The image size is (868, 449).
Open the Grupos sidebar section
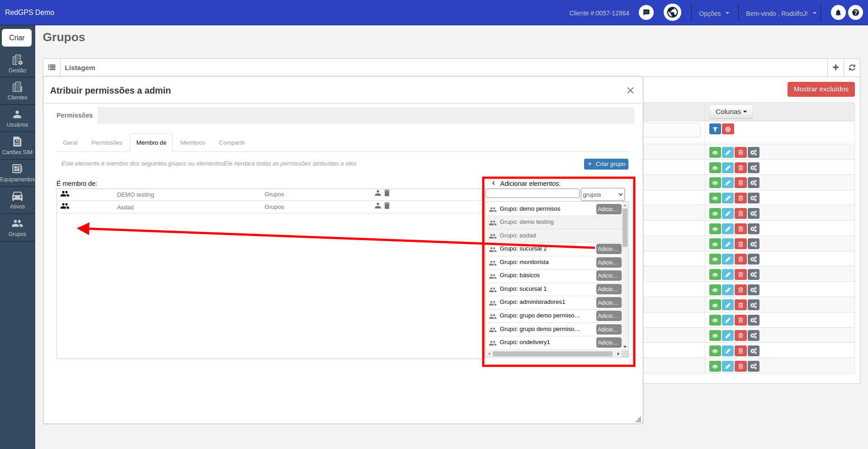click(17, 227)
